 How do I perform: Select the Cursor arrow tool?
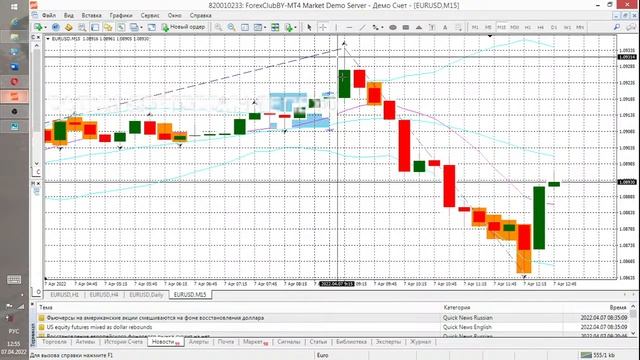tap(309, 27)
